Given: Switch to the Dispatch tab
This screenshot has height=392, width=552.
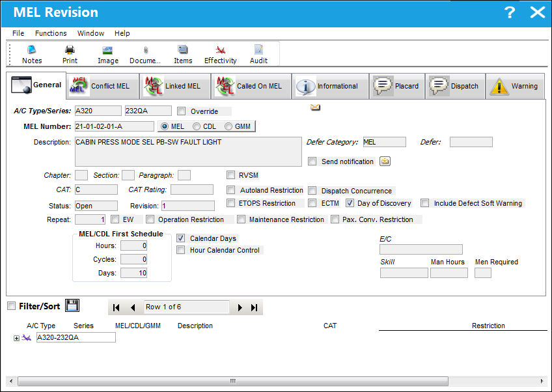Looking at the screenshot, I should coord(455,86).
